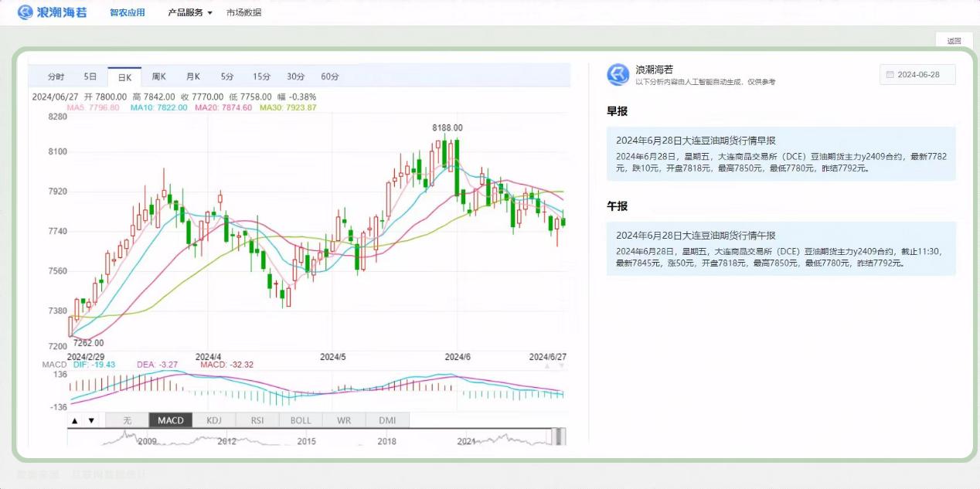Select the 周K chart tab
The height and width of the screenshot is (489, 980).
click(159, 76)
